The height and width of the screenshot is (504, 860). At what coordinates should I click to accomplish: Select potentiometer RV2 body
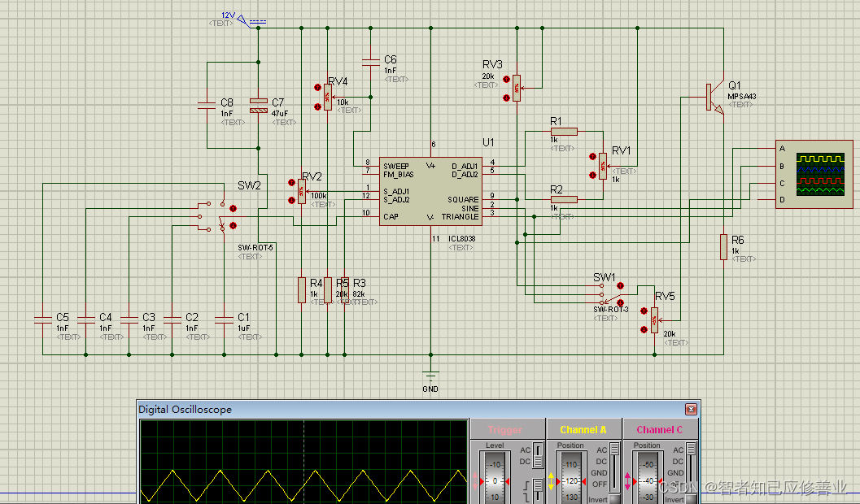pyautogui.click(x=301, y=191)
